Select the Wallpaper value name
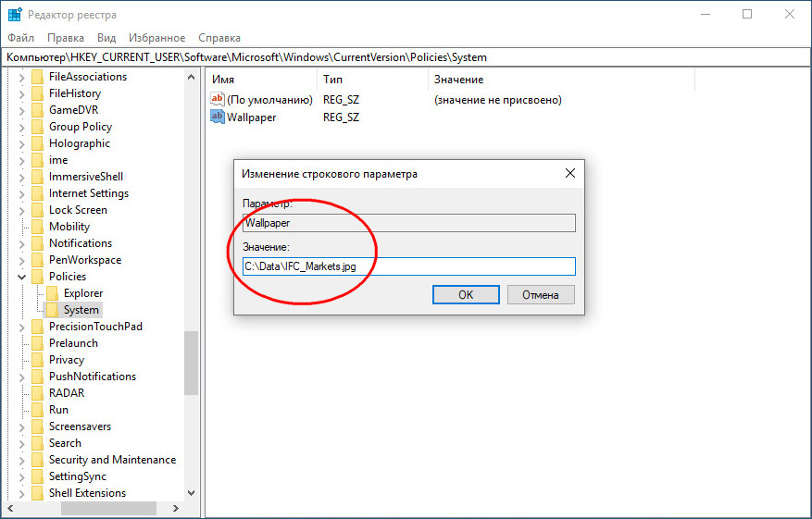Screen dimensions: 812x519 pos(252,117)
